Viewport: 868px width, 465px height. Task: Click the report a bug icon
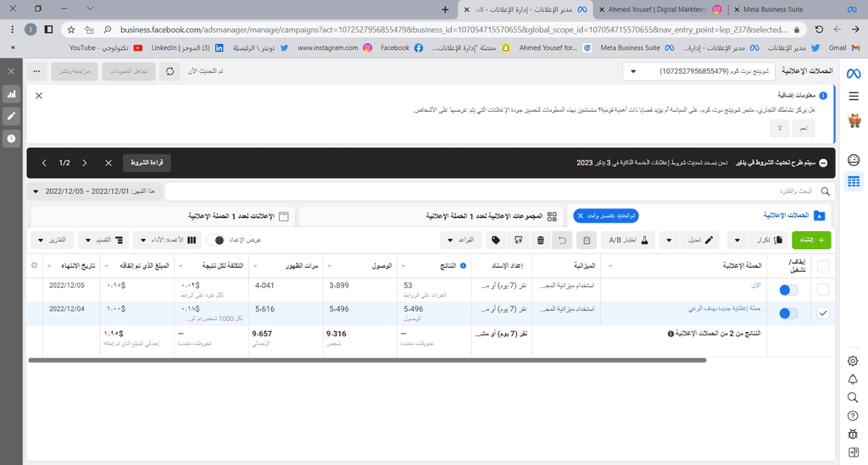tap(853, 434)
